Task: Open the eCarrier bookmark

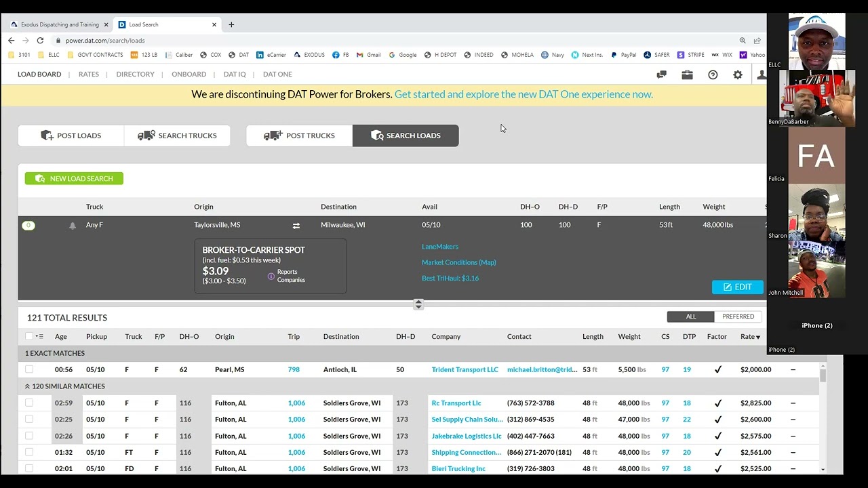Action: click(x=271, y=55)
